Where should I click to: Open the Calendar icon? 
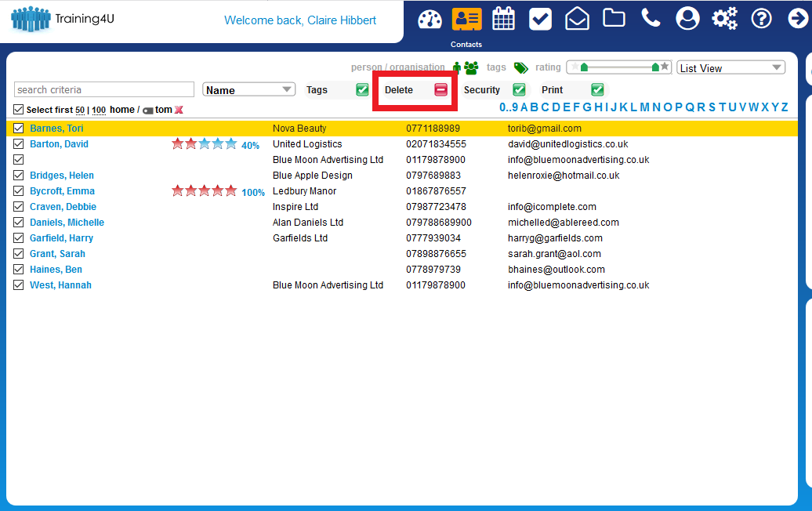503,19
